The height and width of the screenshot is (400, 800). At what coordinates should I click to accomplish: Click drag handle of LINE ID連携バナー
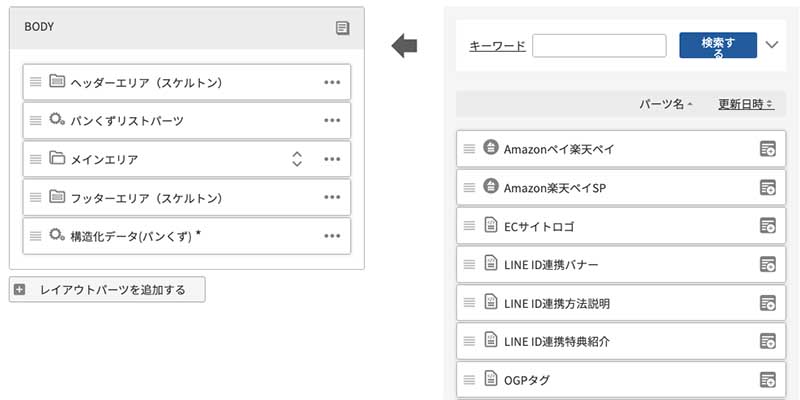[x=469, y=264]
